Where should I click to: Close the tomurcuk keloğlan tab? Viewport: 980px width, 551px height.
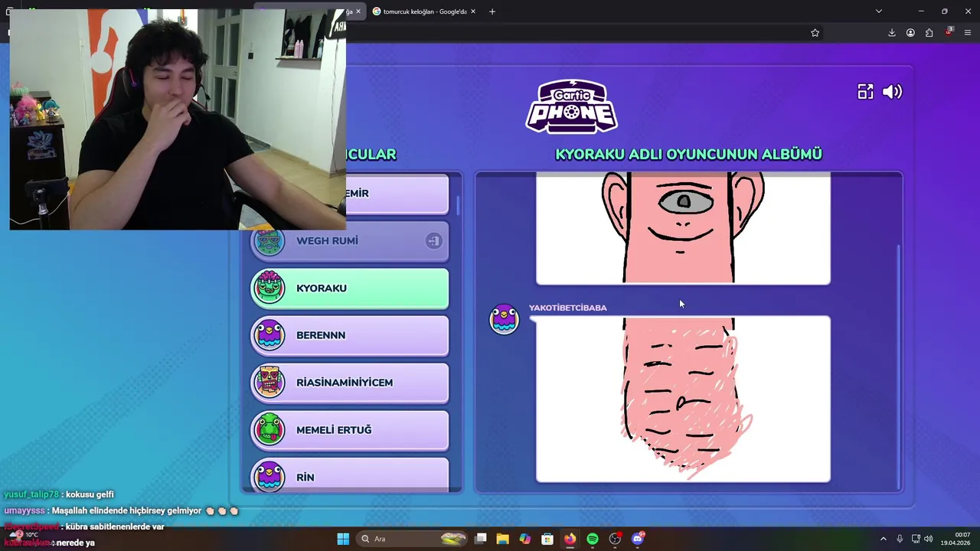473,11
